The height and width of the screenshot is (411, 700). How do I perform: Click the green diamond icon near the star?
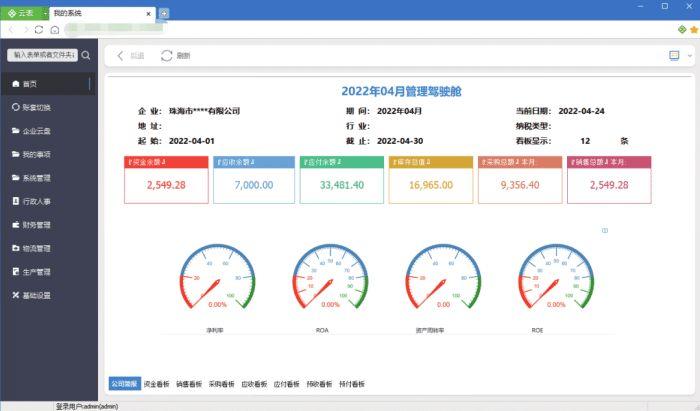(x=682, y=29)
